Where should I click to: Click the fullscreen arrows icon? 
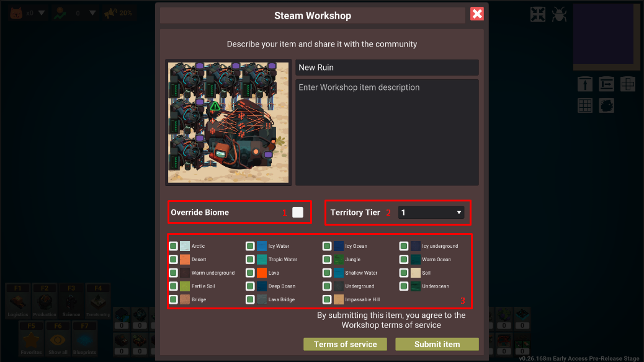[538, 14]
